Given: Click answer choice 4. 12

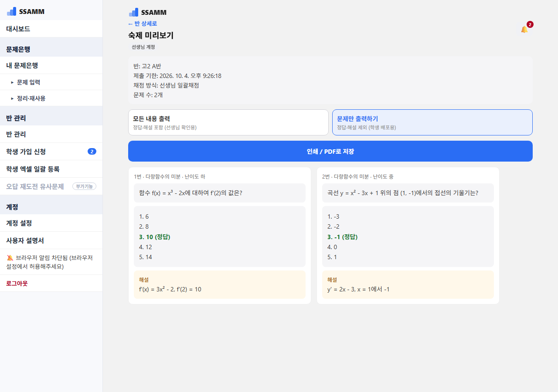Looking at the screenshot, I should click(x=146, y=247).
